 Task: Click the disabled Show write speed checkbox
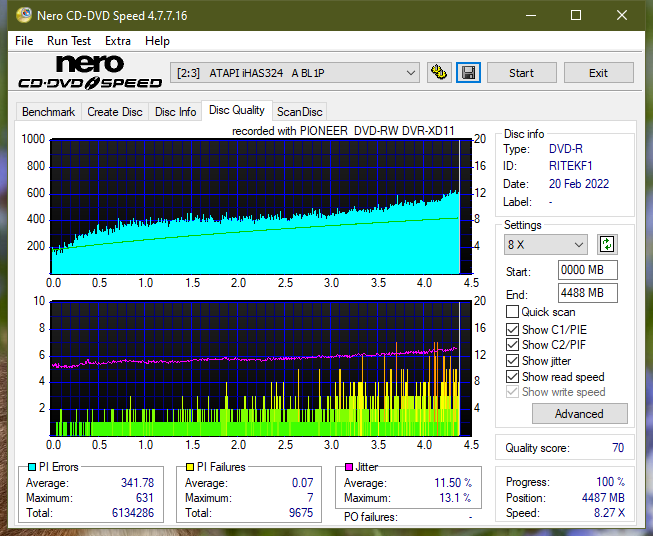512,392
